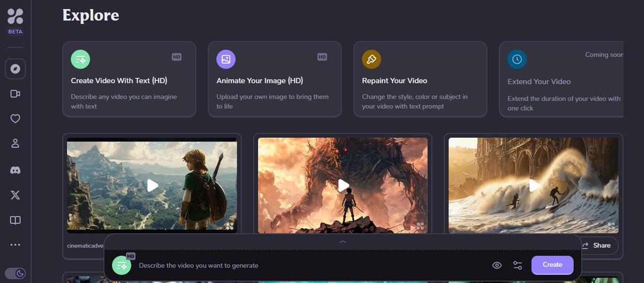Image resolution: width=644 pixels, height=283 pixels.
Task: Open the Explore compass icon in sidebar
Action: (x=15, y=69)
